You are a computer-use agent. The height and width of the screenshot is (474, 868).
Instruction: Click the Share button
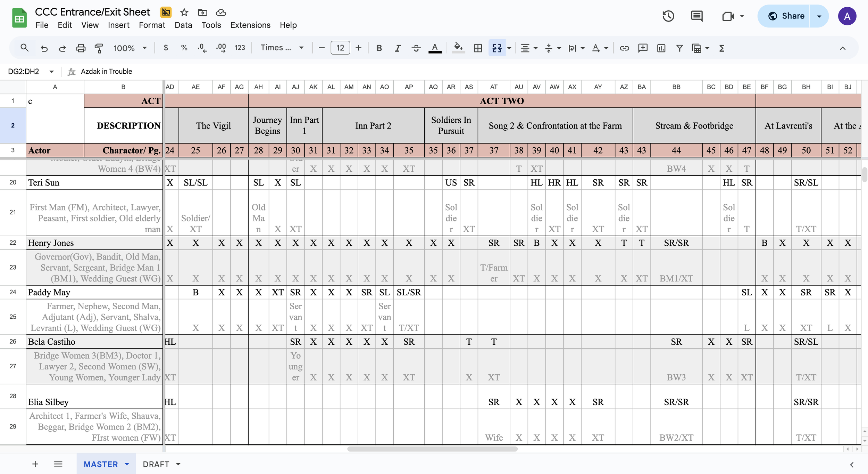point(793,16)
